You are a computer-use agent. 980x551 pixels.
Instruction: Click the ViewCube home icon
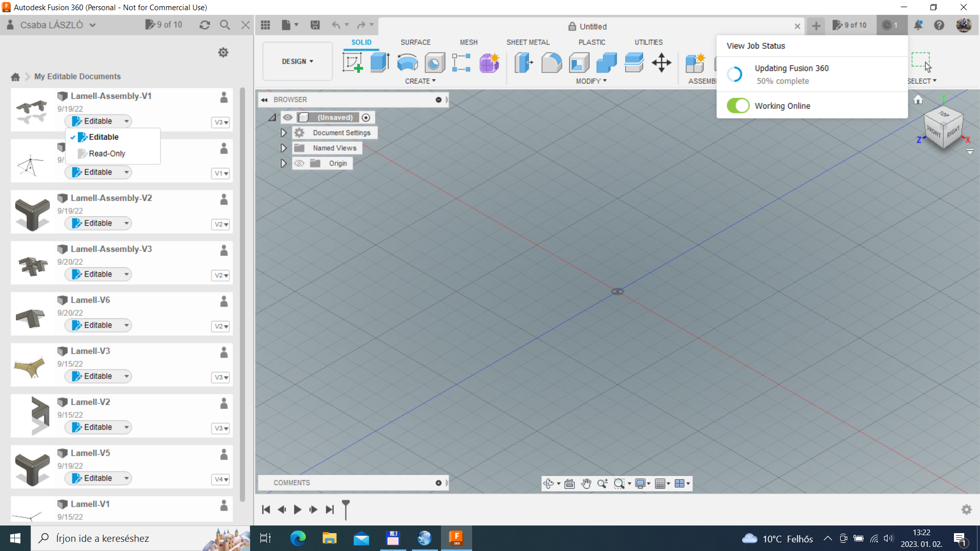click(918, 99)
